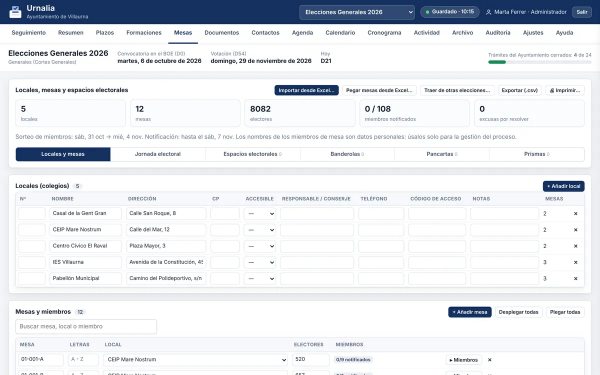Open Accesible dropdown for Pabellón Municipal
Screen dimensions: 600x375
point(260,279)
